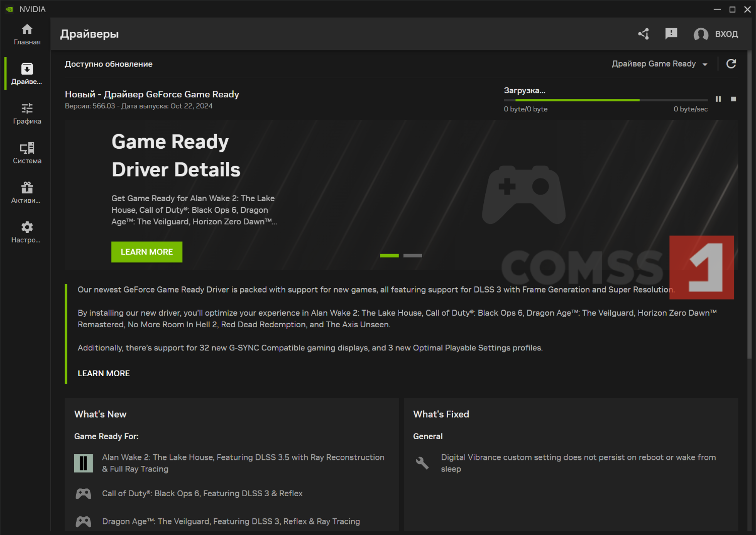Image resolution: width=756 pixels, height=535 pixels.
Task: Maximize the NVIDIA window
Action: pyautogui.click(x=732, y=9)
